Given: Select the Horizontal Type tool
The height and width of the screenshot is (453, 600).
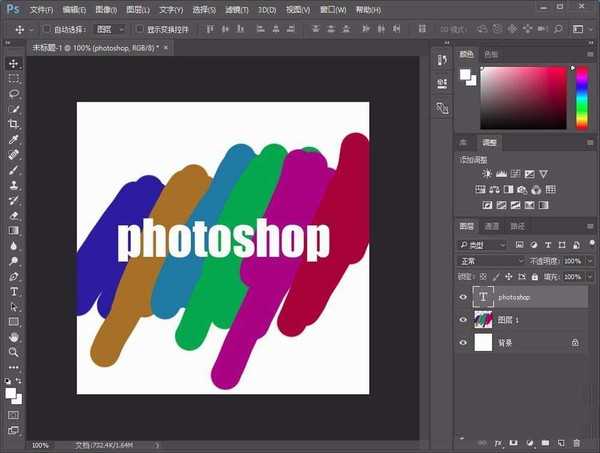Looking at the screenshot, I should (14, 291).
